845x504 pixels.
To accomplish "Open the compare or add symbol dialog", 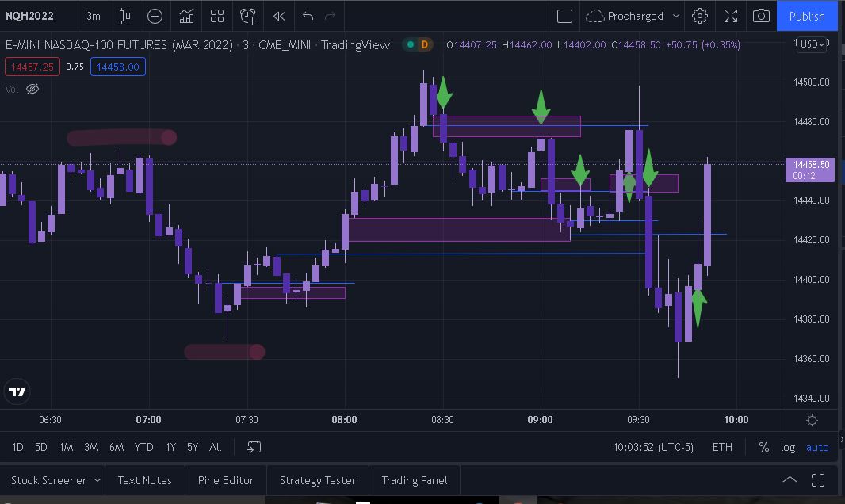I will point(155,16).
